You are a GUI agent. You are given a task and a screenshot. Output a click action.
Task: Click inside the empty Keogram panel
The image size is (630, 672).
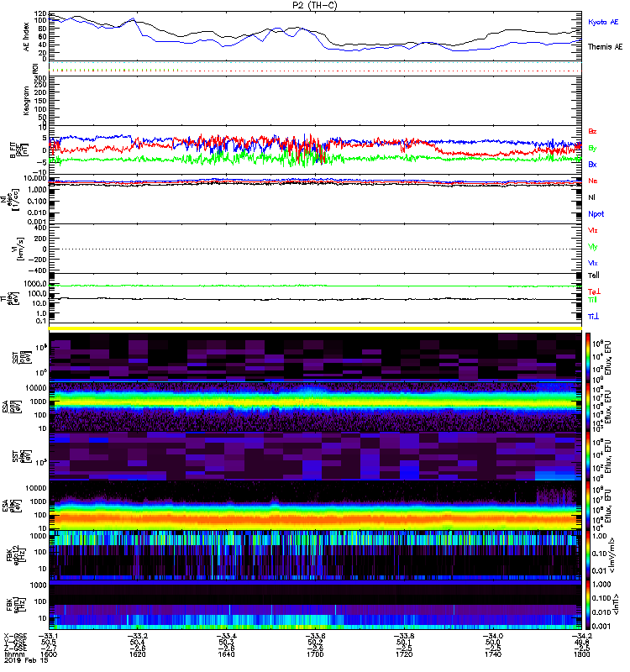point(315,101)
